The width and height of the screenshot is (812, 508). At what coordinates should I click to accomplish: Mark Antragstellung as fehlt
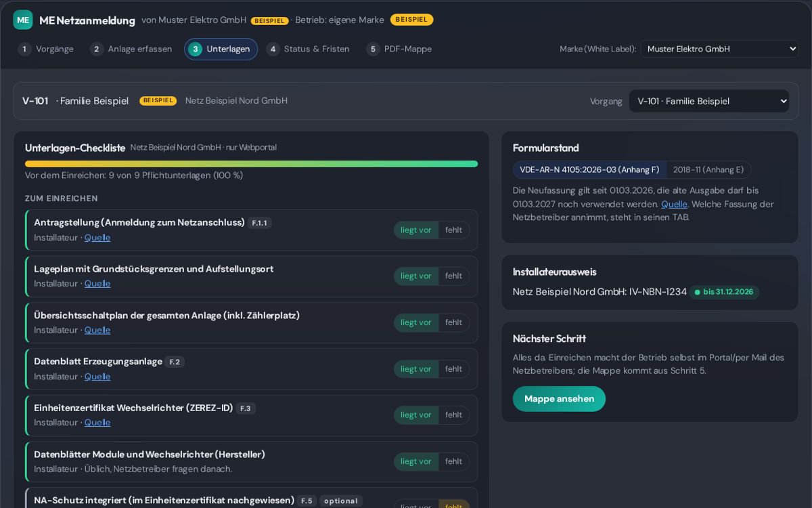[x=453, y=230]
